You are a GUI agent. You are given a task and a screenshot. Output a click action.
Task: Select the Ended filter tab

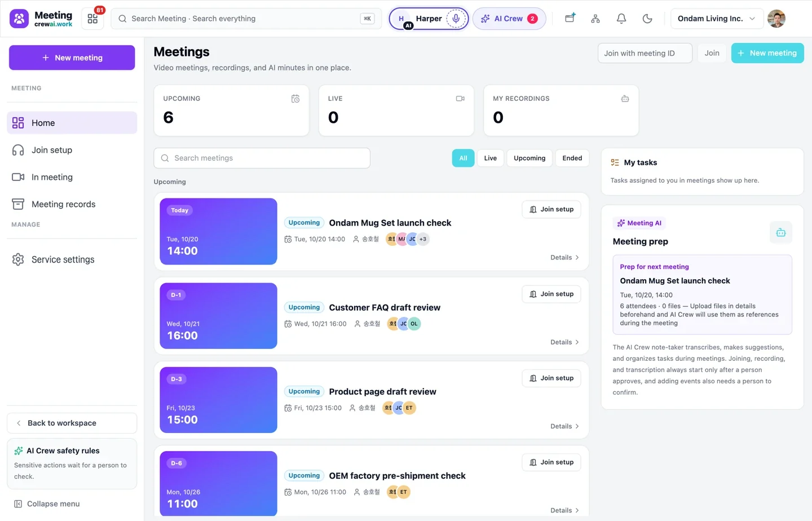572,158
